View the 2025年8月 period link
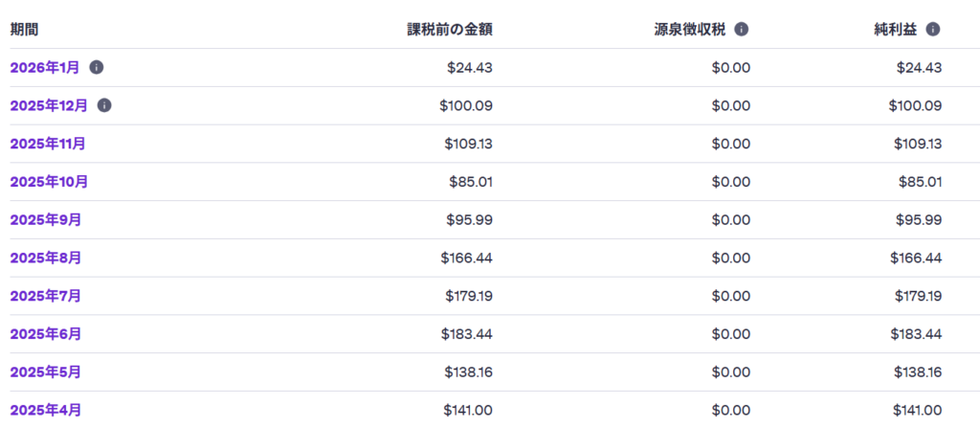Screen dimensions: 980x428 coord(45,258)
